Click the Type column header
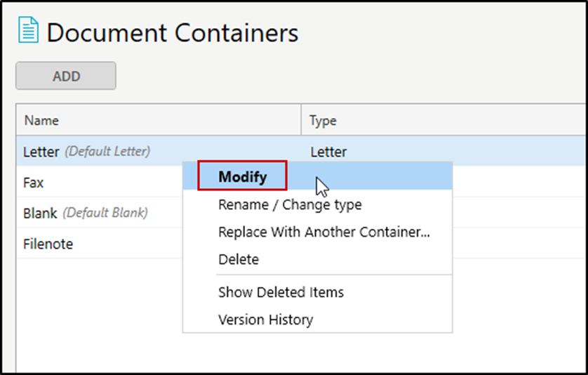588x375 pixels. point(323,121)
